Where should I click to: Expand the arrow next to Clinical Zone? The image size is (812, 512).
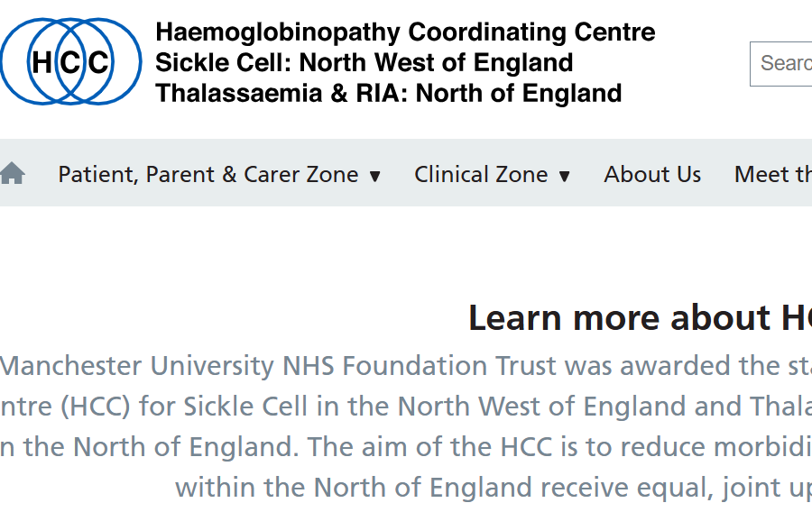pyautogui.click(x=565, y=177)
